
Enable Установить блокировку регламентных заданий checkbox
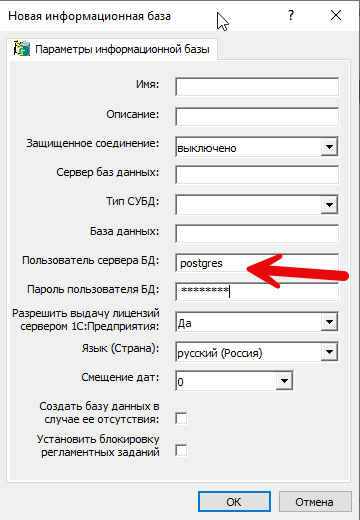(x=181, y=450)
